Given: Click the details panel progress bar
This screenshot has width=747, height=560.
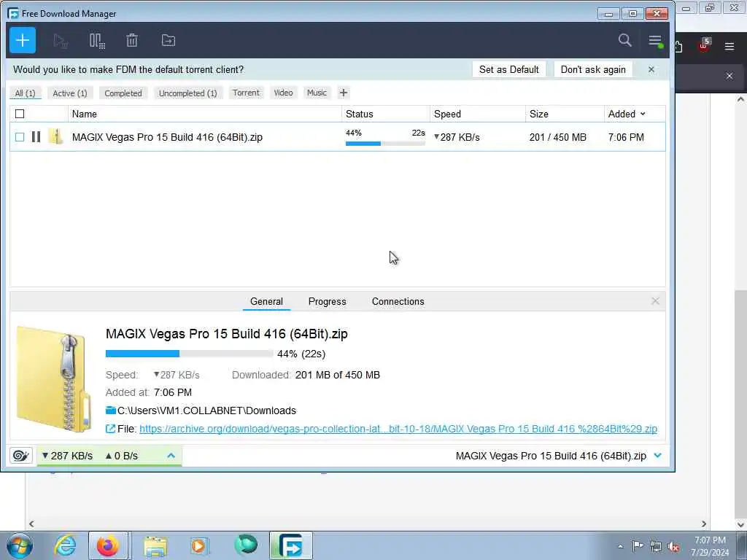Looking at the screenshot, I should (x=189, y=354).
